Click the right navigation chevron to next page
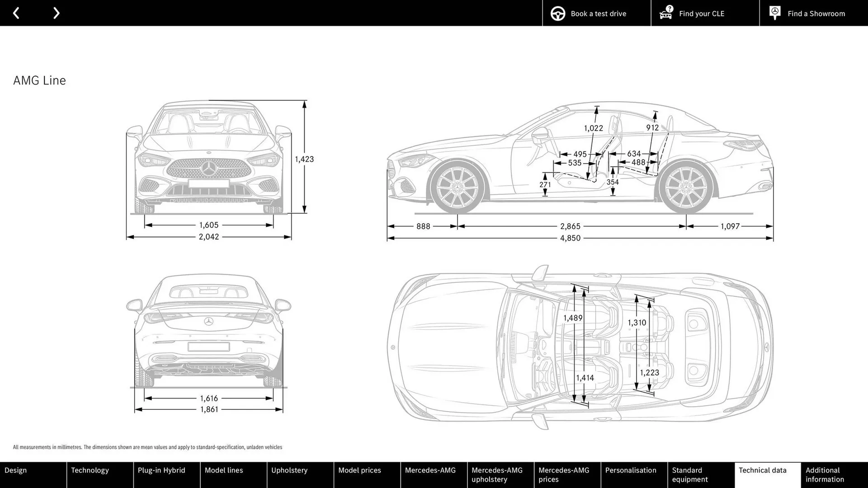Screen dimensions: 868x488 [56, 13]
